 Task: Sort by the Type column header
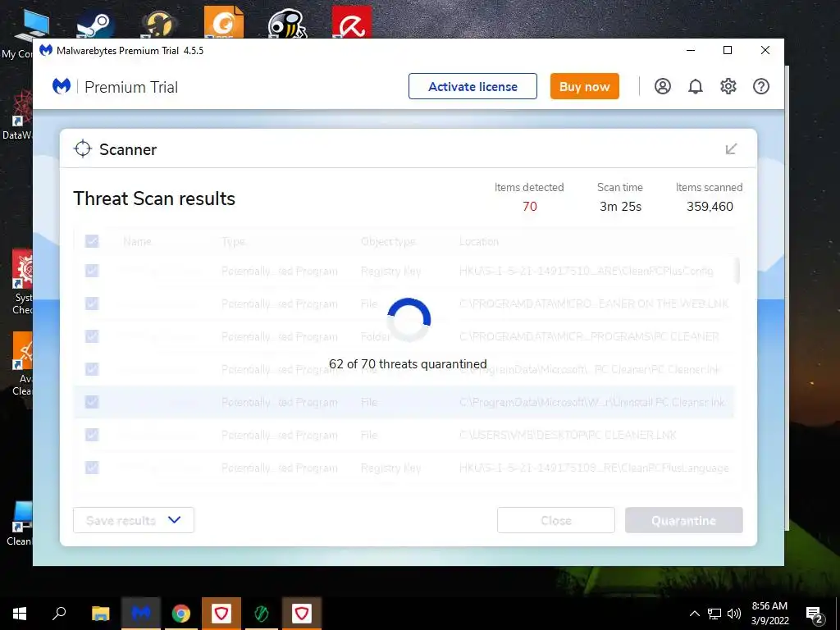click(x=234, y=242)
